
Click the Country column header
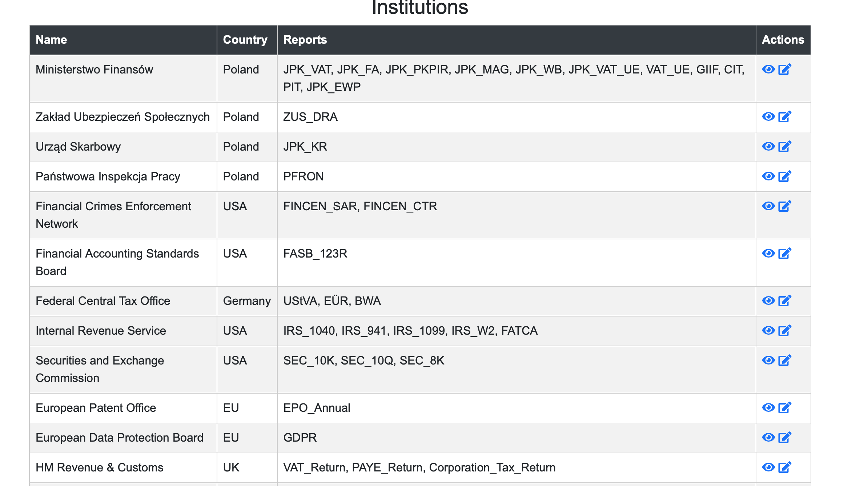(245, 40)
